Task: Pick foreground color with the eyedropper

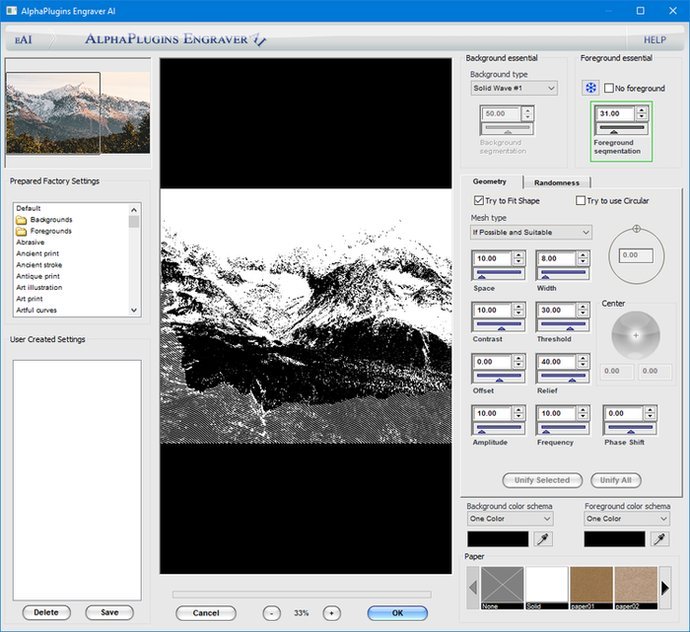Action: point(659,539)
